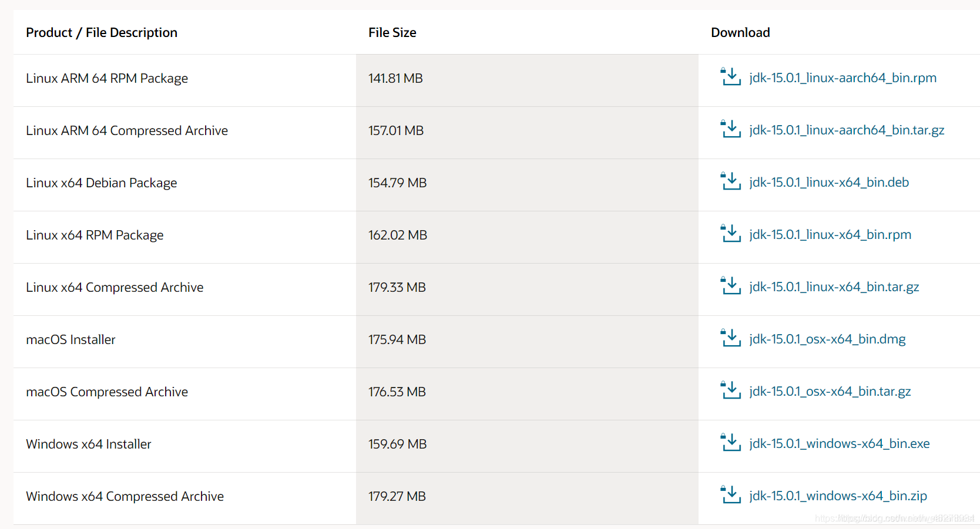
Task: Select 'Linux x64 RPM Package' text
Action: pos(95,235)
